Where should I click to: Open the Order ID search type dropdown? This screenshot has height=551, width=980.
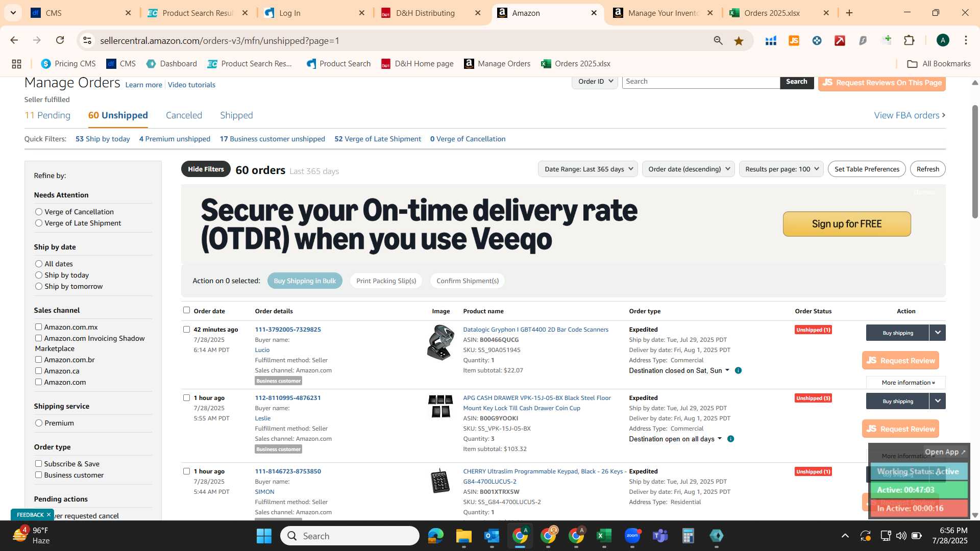click(x=595, y=82)
